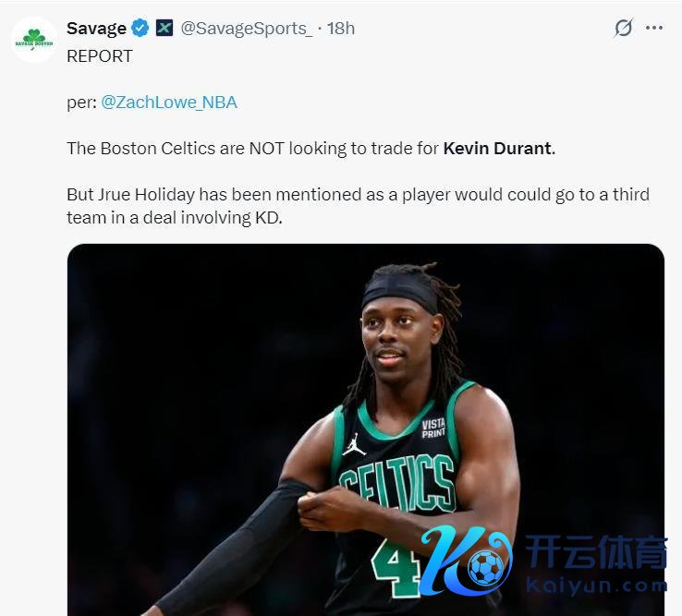The image size is (682, 616).
Task: Click the REPORT line of the post
Action: pos(100,56)
